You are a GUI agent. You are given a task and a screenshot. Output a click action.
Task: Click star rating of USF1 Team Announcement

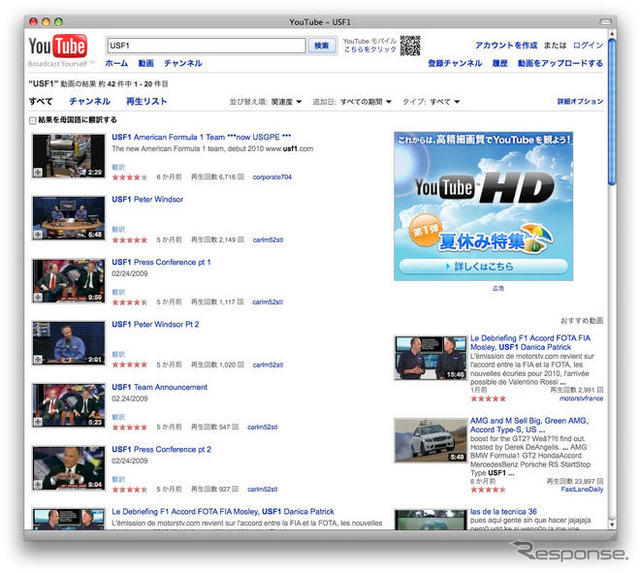coord(129,427)
